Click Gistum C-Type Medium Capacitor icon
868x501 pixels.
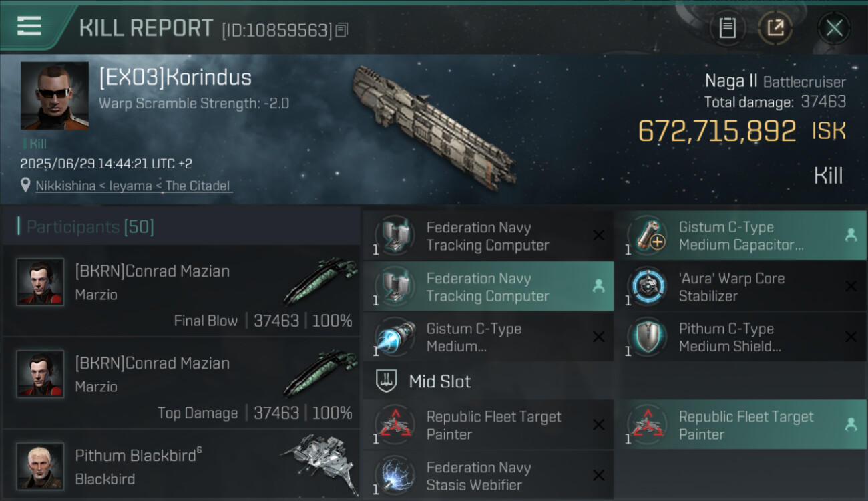pyautogui.click(x=646, y=236)
